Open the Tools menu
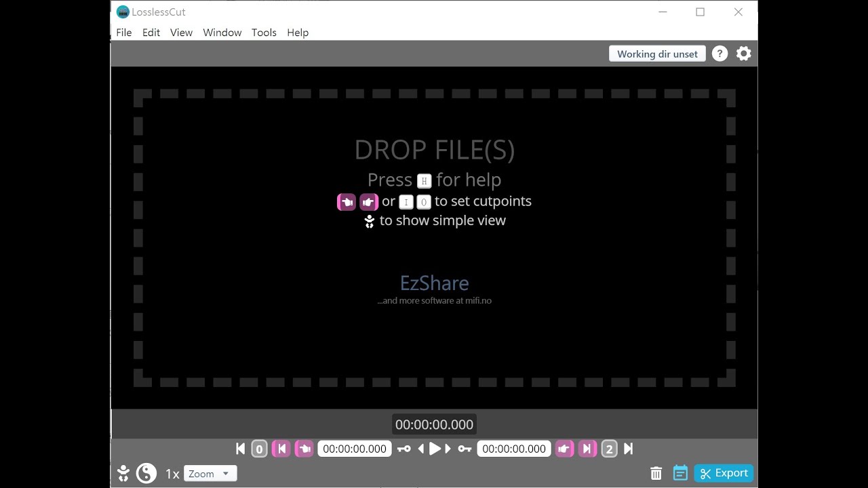 tap(264, 33)
